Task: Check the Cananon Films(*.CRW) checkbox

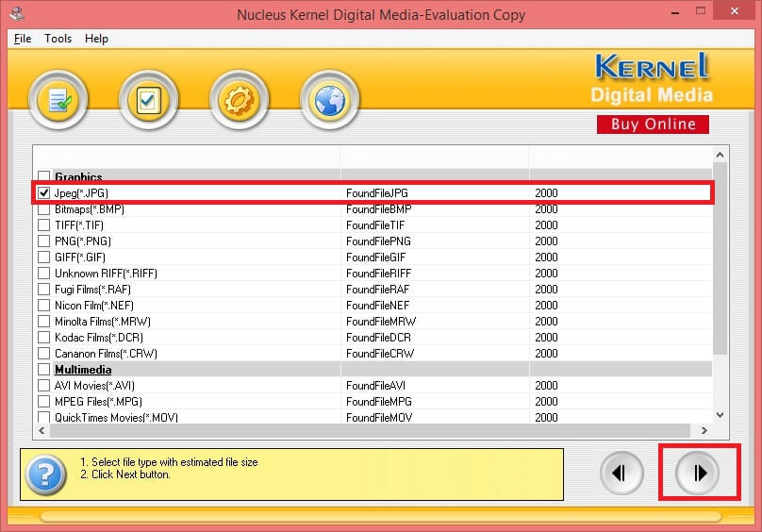Action: 43,354
